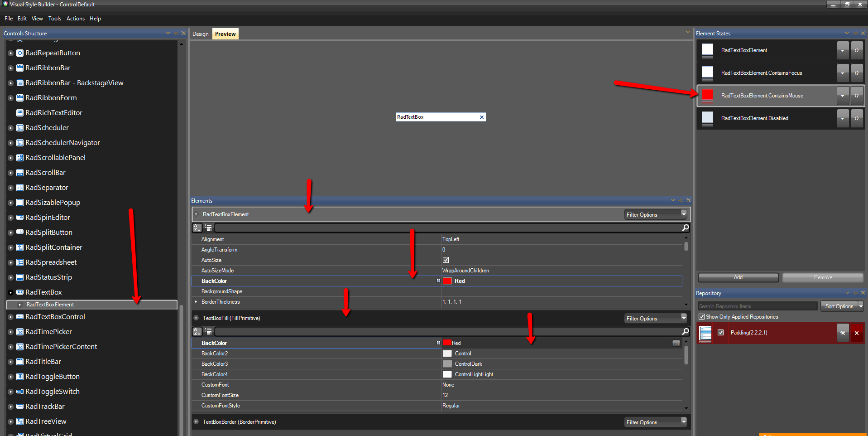Reset the RadTextBoxElement.Disabled state
This screenshot has height=436, width=868.
pos(857,118)
